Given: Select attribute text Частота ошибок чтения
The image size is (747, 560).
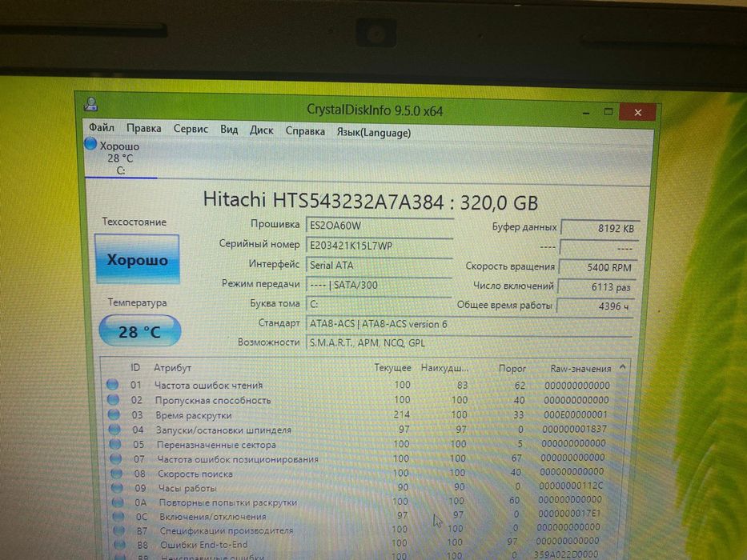Looking at the screenshot, I should pos(209,386).
